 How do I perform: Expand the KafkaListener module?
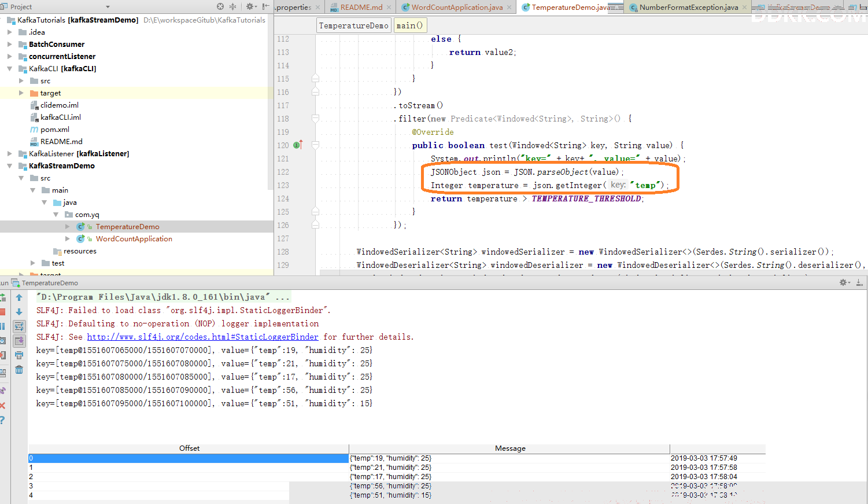pyautogui.click(x=9, y=154)
